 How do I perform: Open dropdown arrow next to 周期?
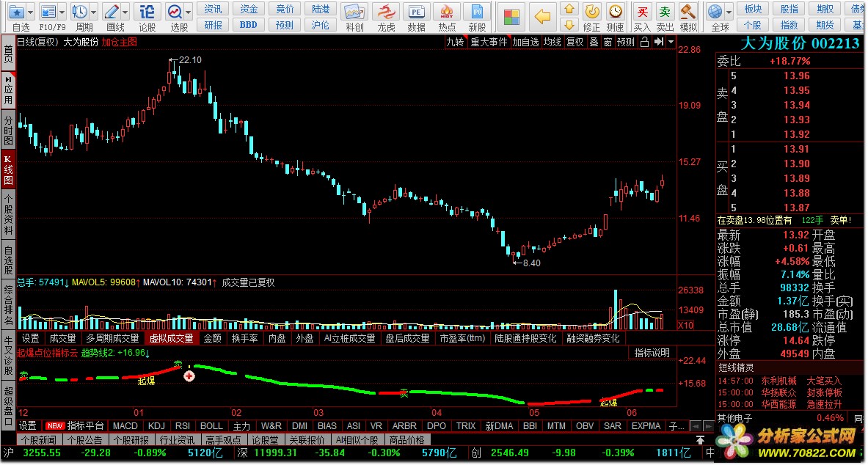[x=94, y=11]
